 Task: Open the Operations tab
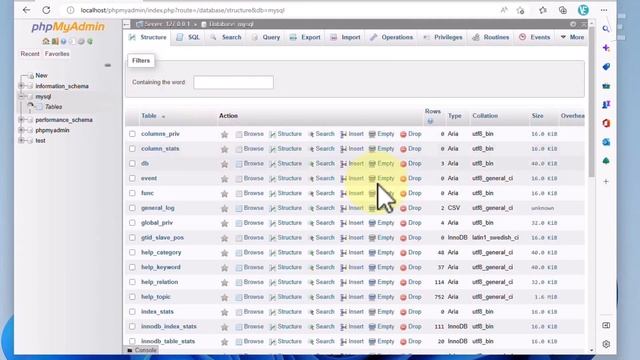coord(391,37)
